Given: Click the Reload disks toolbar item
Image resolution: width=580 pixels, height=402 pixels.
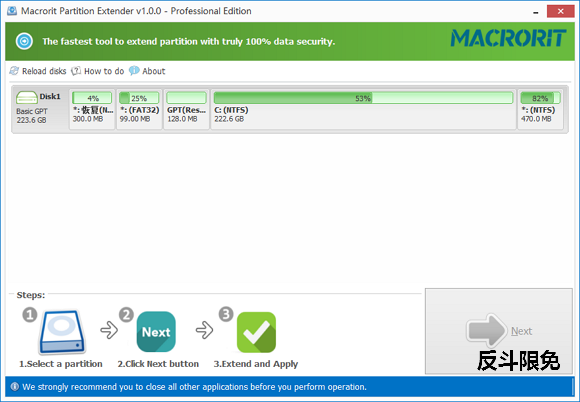Looking at the screenshot, I should [x=38, y=71].
